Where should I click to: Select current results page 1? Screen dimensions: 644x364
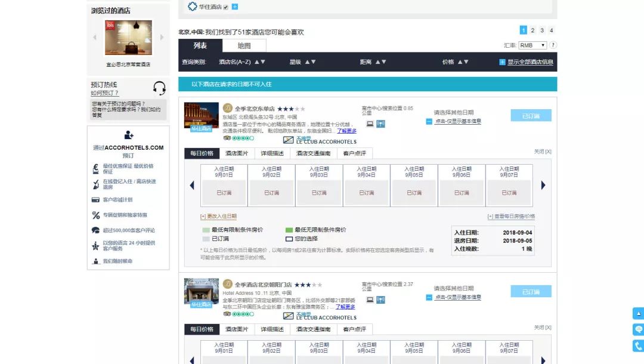(x=524, y=30)
